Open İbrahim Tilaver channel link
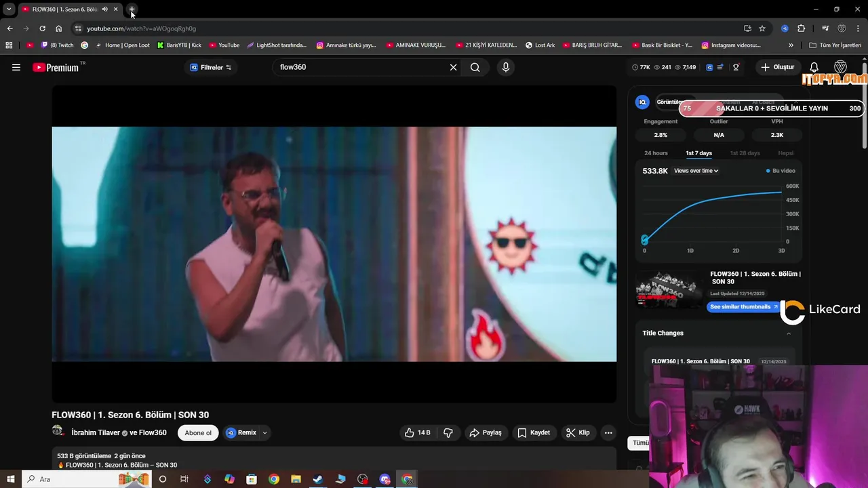This screenshot has width=868, height=488. click(96, 432)
